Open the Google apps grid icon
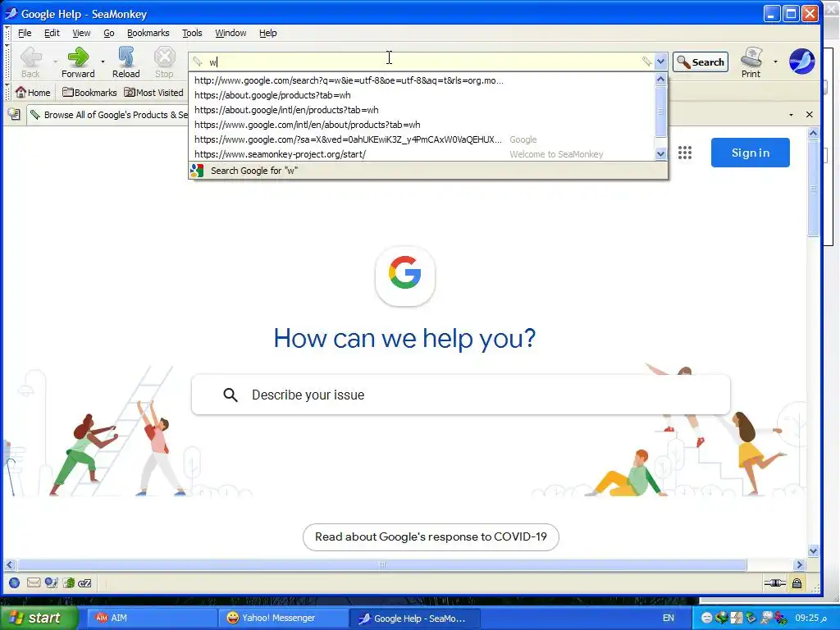The image size is (840, 630). coord(685,153)
